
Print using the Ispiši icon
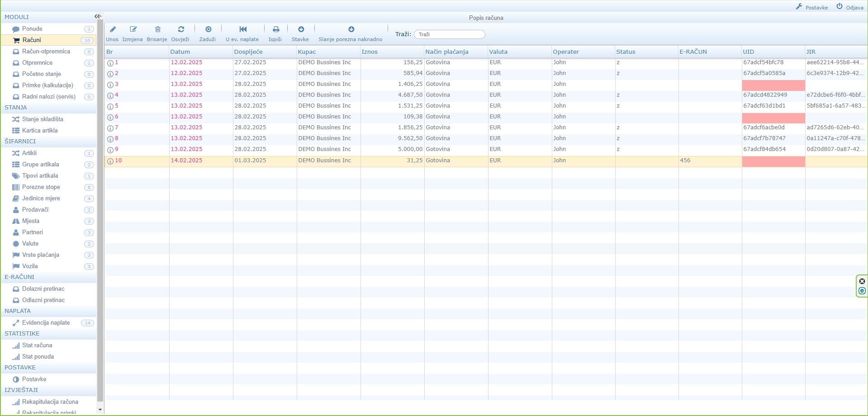click(275, 29)
